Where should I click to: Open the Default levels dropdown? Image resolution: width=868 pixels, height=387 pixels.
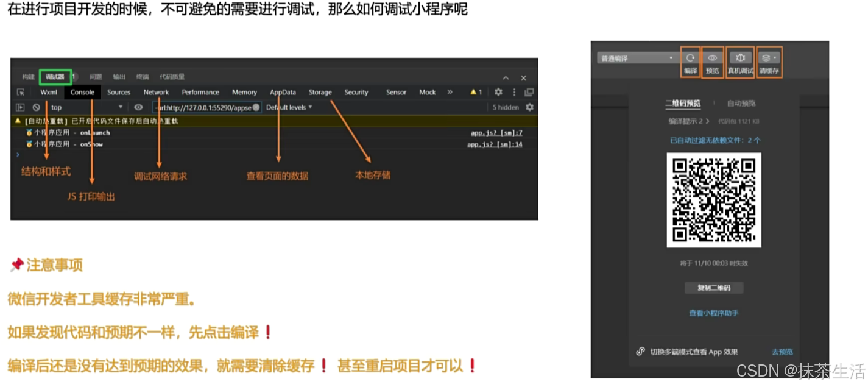pos(289,107)
